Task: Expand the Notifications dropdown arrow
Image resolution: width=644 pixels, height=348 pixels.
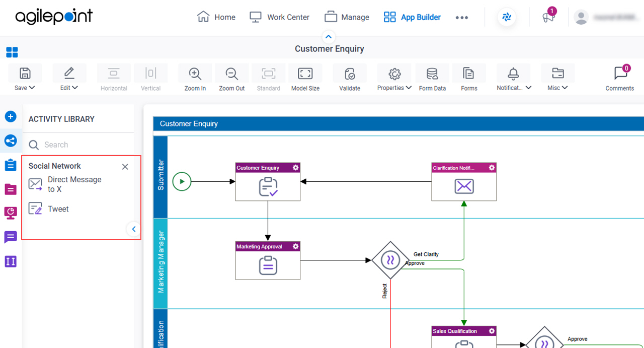Action: click(x=528, y=88)
